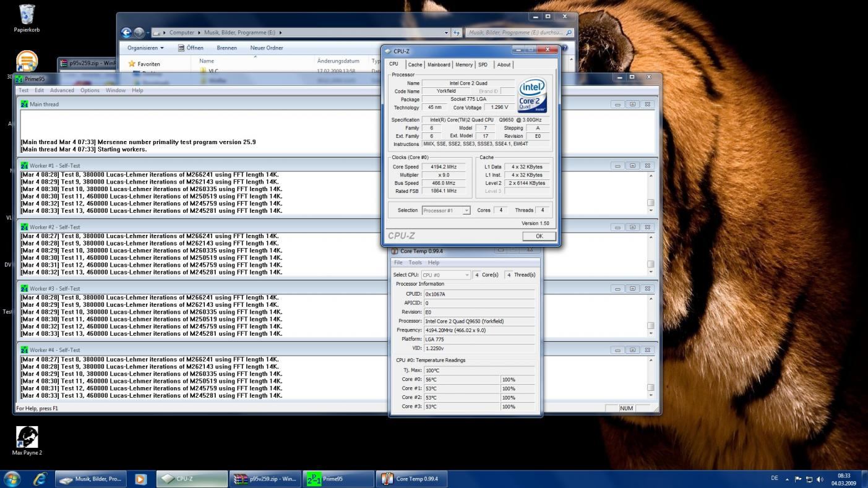Switch to the About tab in CPU-Z
Screen dimensions: 868x488
[504, 64]
